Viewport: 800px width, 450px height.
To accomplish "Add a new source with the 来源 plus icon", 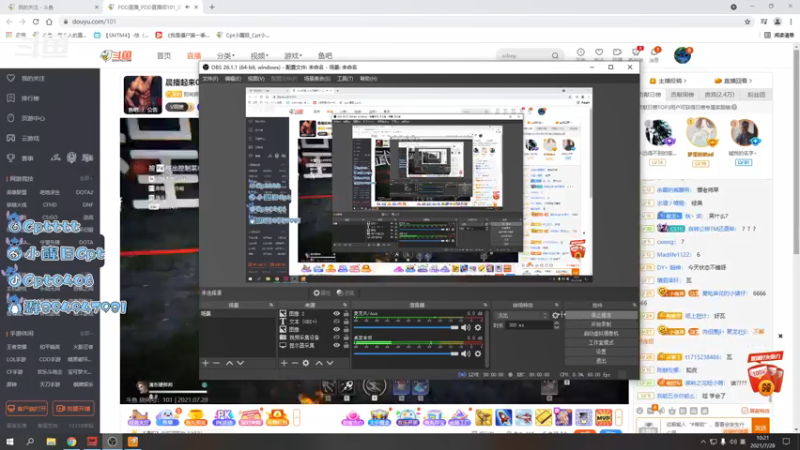I will (x=284, y=363).
